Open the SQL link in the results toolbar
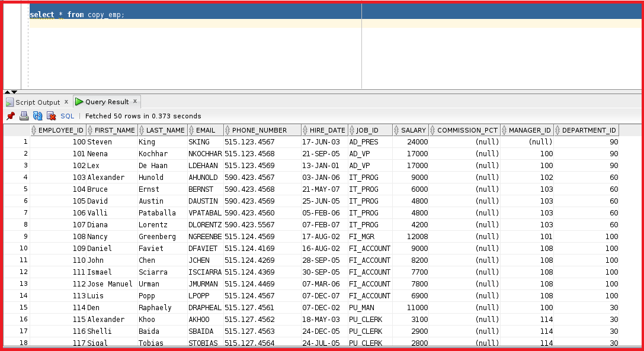The image size is (644, 351). [67, 116]
